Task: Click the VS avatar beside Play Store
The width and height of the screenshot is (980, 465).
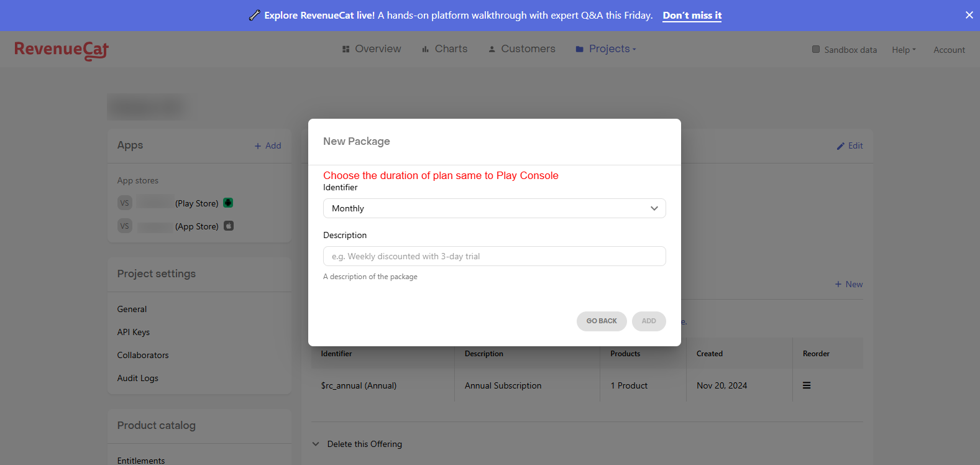Action: 125,203
